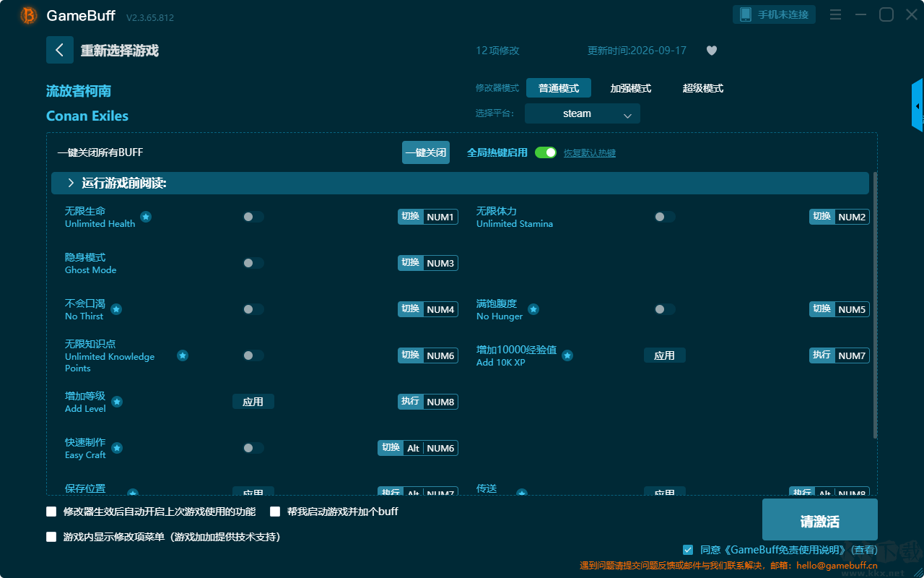Click star icon next to Unlimited Health
This screenshot has width=924, height=578.
tap(146, 217)
